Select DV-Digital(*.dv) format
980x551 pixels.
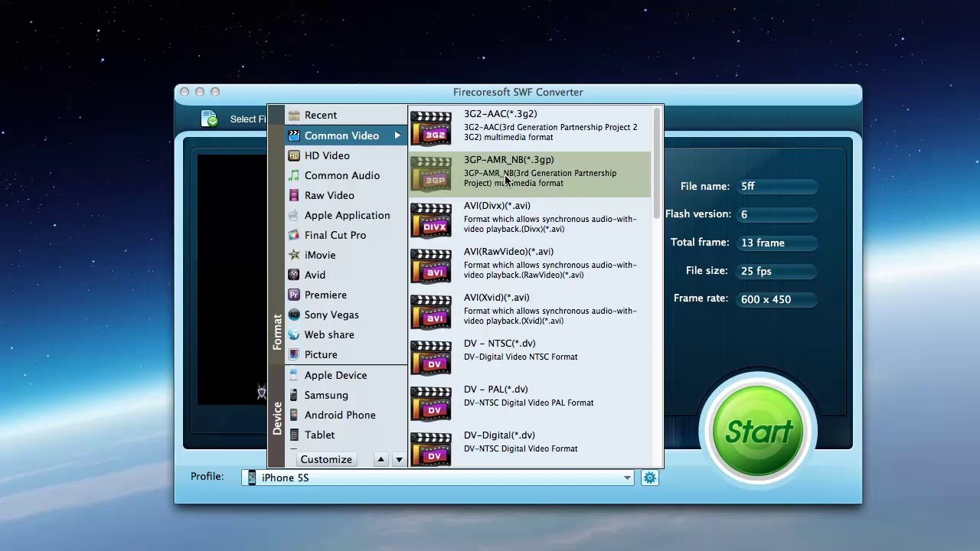coord(530,449)
